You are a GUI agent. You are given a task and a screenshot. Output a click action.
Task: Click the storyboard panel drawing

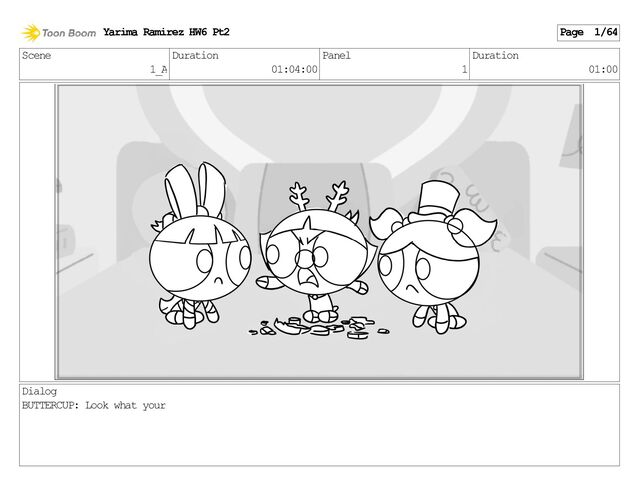[x=319, y=232]
